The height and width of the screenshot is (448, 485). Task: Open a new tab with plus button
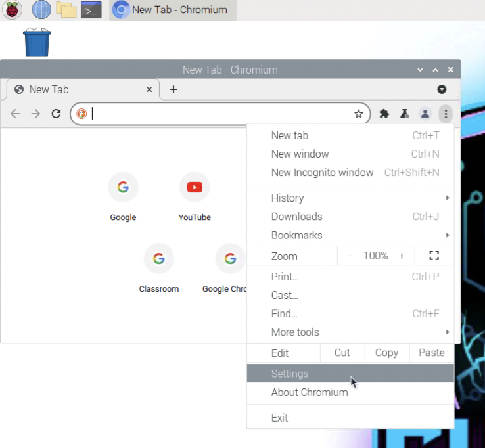pos(173,89)
